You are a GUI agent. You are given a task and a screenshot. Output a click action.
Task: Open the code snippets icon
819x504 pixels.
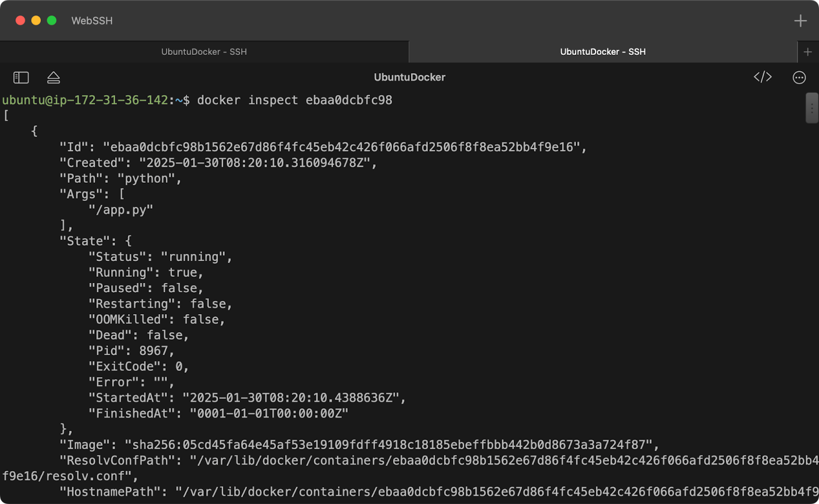(763, 77)
